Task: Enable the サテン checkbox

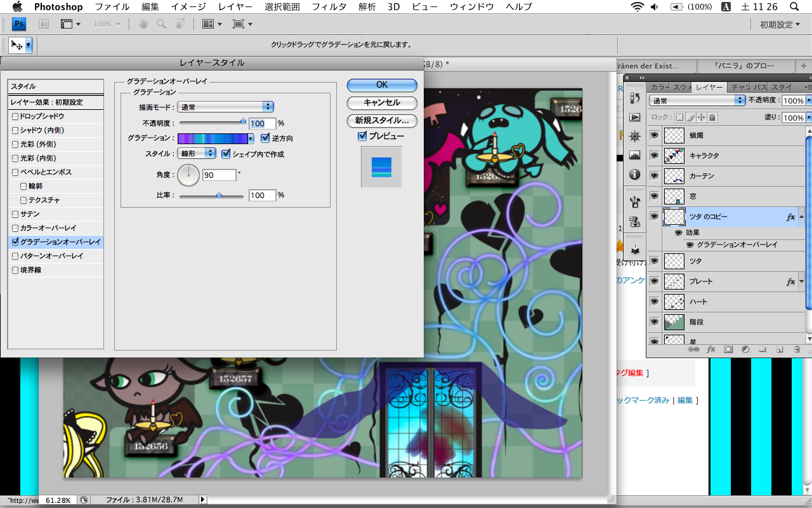Action: click(x=15, y=214)
